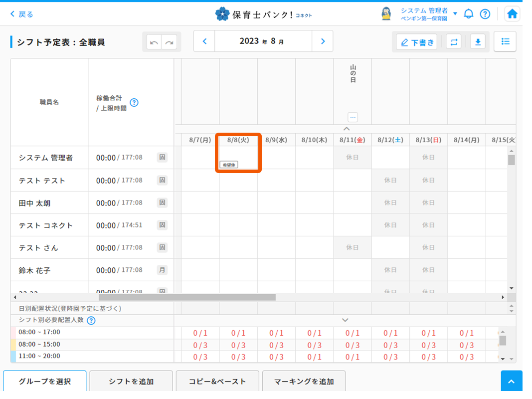
Task: Collapse the header with the upward chevron
Action: (347, 128)
